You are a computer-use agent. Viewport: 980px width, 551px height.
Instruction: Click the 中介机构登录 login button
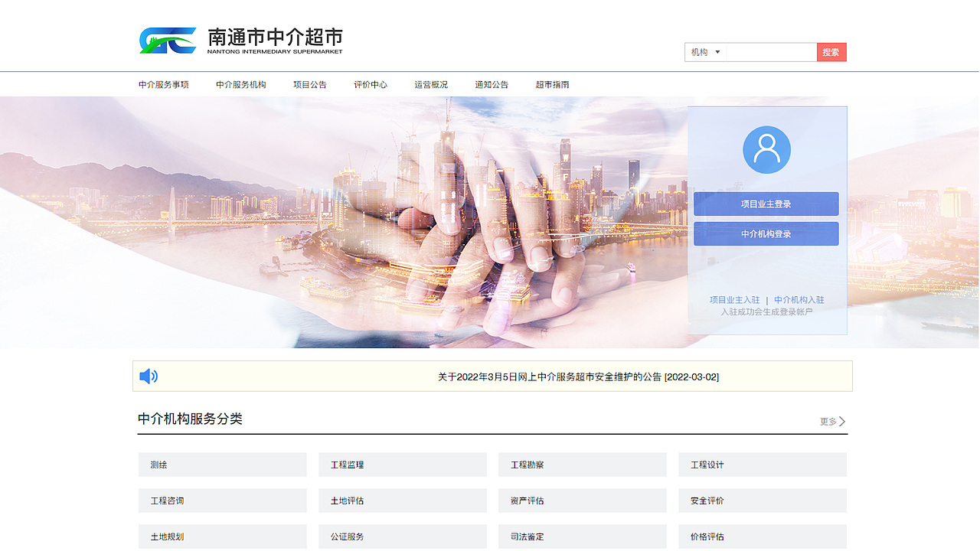pos(766,233)
